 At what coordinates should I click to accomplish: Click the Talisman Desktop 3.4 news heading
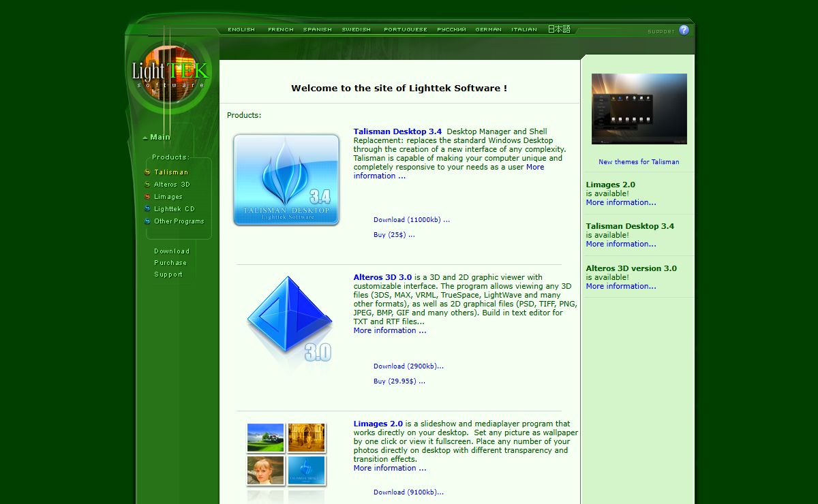[x=630, y=226]
